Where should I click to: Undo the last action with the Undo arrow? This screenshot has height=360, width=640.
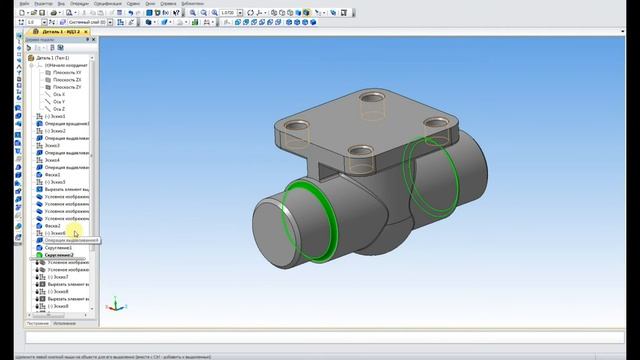pyautogui.click(x=131, y=13)
